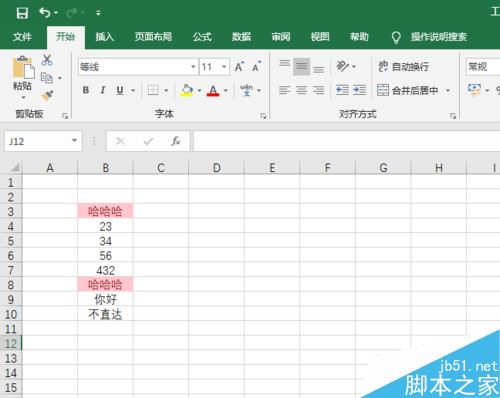Toggle Bold formatting
Screen dimensions: 500x398
pos(86,90)
